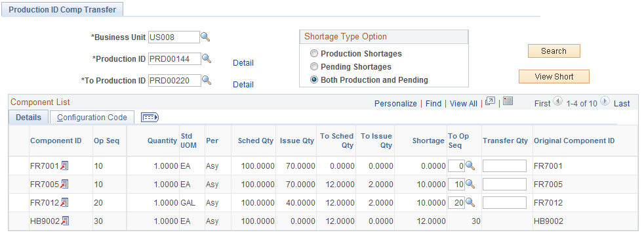The height and width of the screenshot is (243, 644).
Task: Click To Op Seq field for FR7012
Action: point(456,202)
